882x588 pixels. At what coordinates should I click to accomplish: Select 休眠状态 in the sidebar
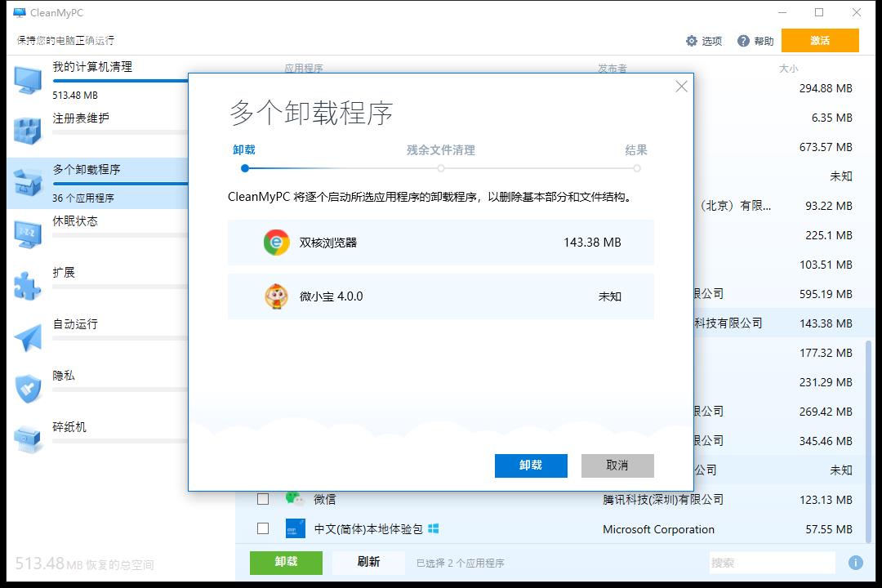coord(75,221)
